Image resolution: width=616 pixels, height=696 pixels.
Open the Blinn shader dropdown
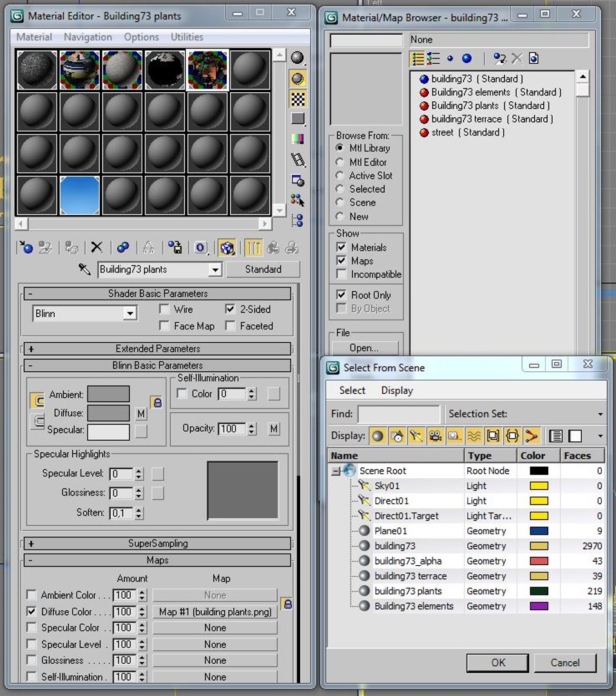pyautogui.click(x=130, y=314)
